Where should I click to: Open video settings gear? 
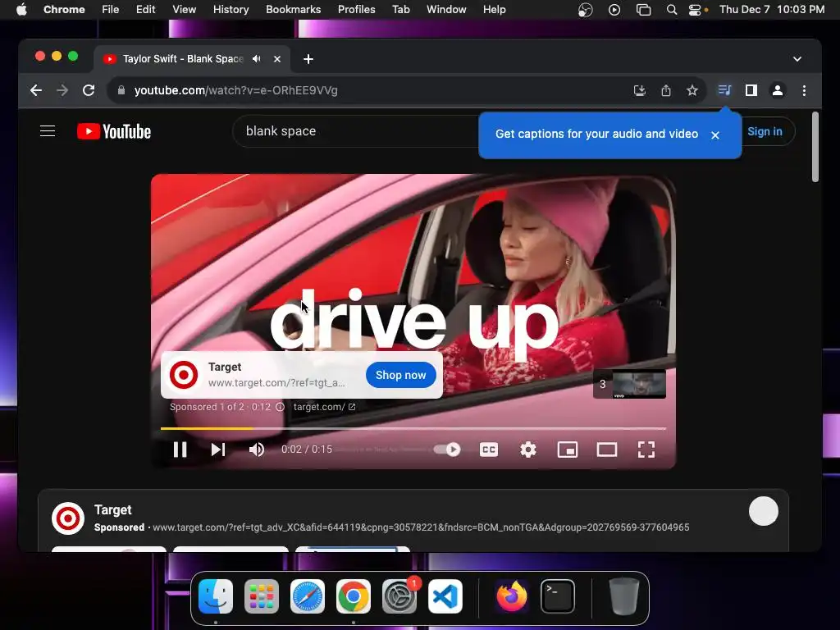[528, 450]
